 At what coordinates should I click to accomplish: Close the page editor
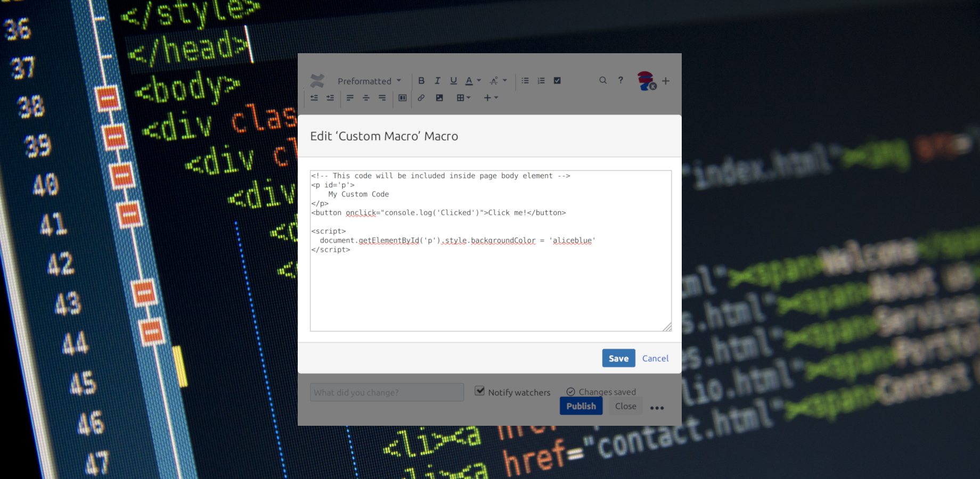(626, 406)
